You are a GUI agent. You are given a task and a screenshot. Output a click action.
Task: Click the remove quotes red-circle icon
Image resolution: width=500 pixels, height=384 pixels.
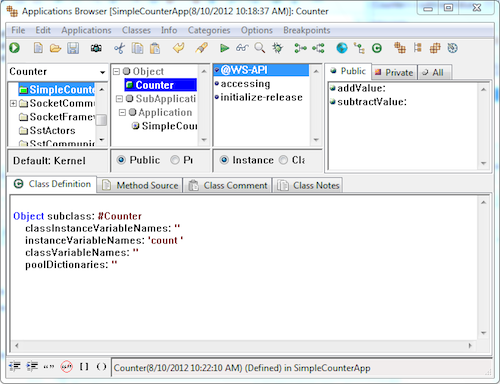[x=67, y=367]
